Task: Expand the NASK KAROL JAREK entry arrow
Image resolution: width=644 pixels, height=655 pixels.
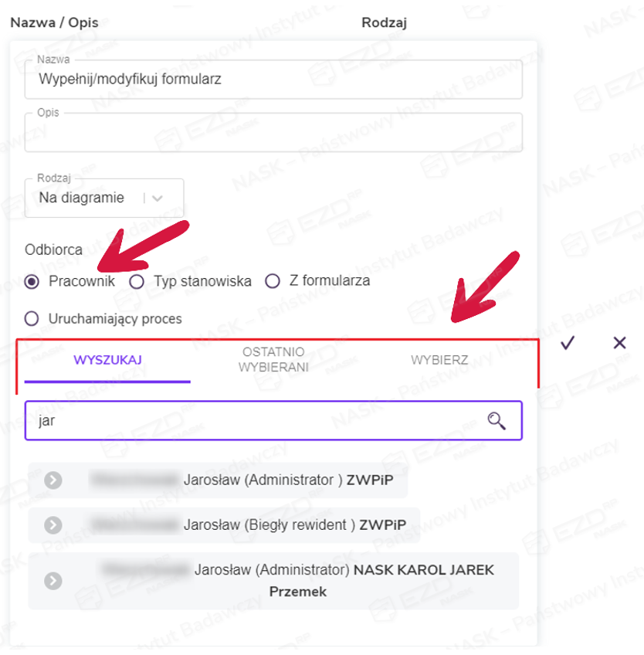Action: coord(53,581)
